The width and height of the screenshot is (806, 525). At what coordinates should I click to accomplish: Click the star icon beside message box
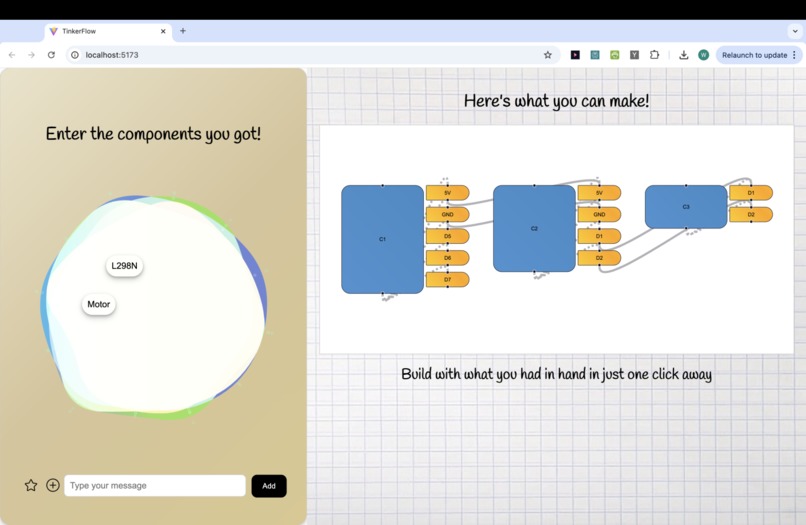[x=31, y=485]
